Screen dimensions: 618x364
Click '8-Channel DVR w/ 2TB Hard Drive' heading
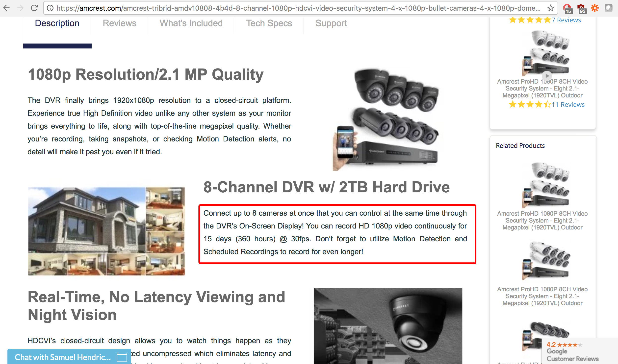[x=327, y=187]
